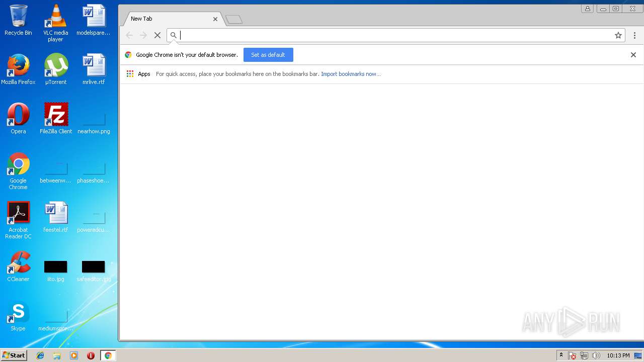The image size is (644, 362).
Task: Open the Chrome three-dot menu
Action: (x=634, y=35)
